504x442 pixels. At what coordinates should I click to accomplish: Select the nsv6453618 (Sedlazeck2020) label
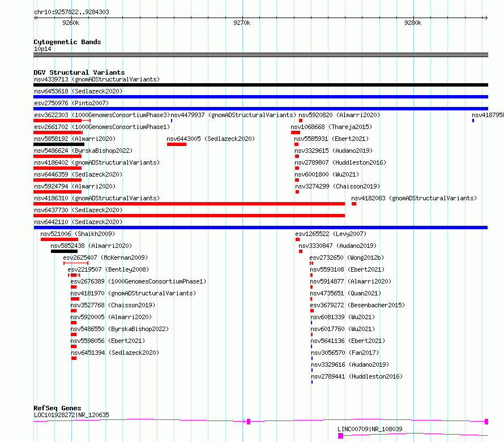(x=78, y=91)
